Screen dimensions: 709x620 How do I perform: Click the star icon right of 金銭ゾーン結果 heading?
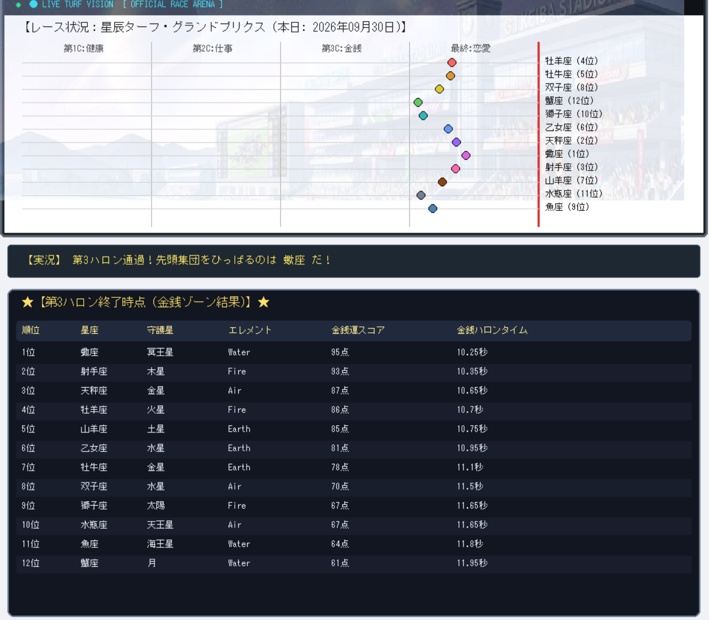coord(264,302)
